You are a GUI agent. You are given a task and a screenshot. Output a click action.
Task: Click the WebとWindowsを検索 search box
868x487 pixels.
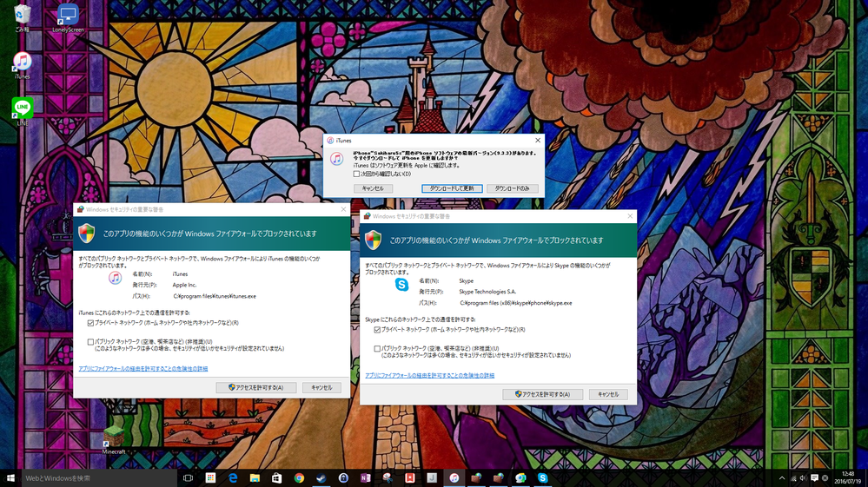click(x=100, y=477)
